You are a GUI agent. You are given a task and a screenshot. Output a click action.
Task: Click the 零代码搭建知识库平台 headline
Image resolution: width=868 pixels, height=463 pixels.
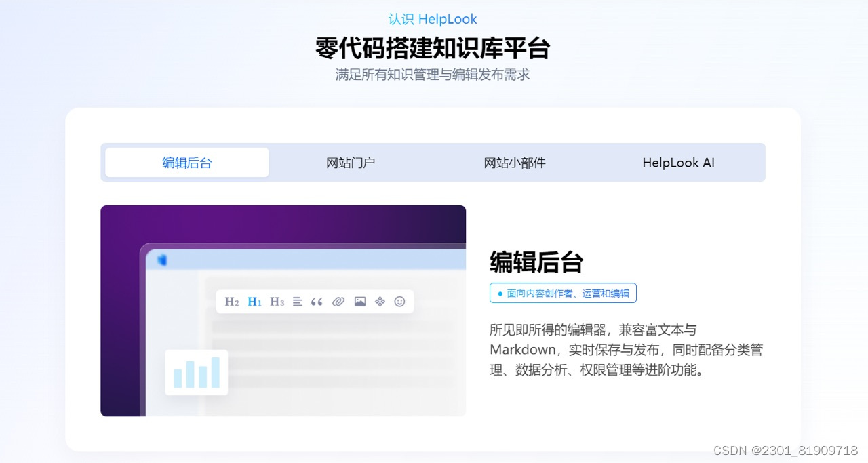[433, 48]
